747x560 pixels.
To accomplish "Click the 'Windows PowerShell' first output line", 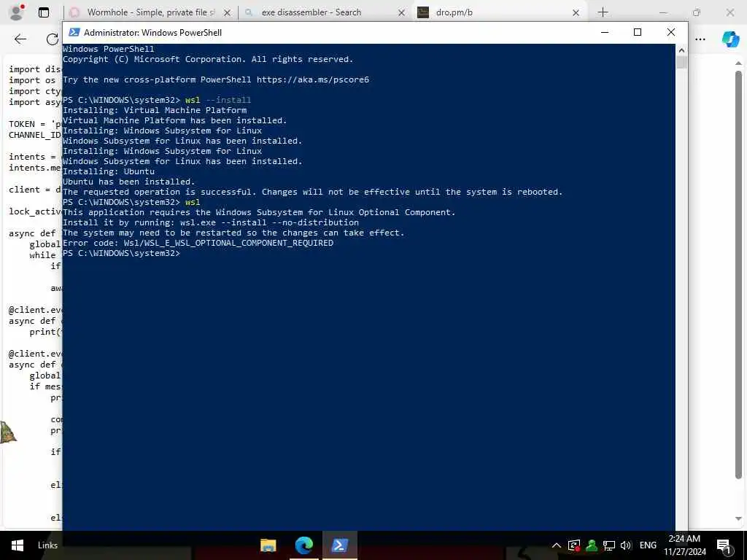I will coord(109,49).
